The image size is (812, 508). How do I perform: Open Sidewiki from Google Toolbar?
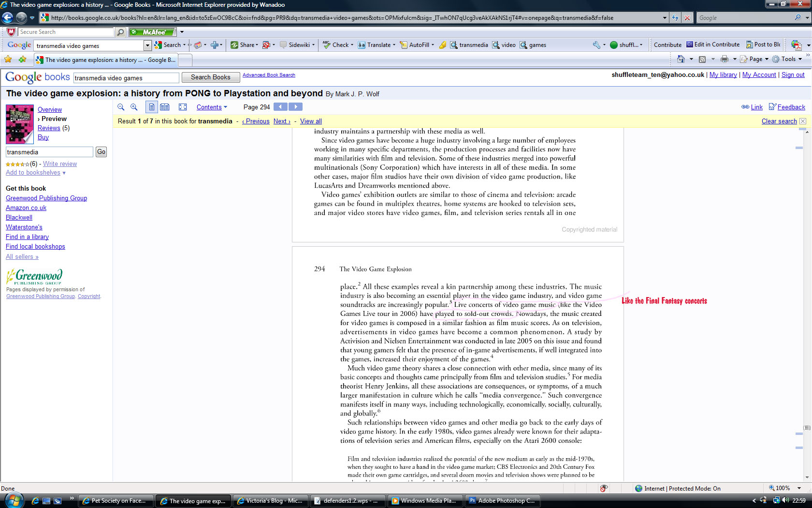click(x=297, y=45)
